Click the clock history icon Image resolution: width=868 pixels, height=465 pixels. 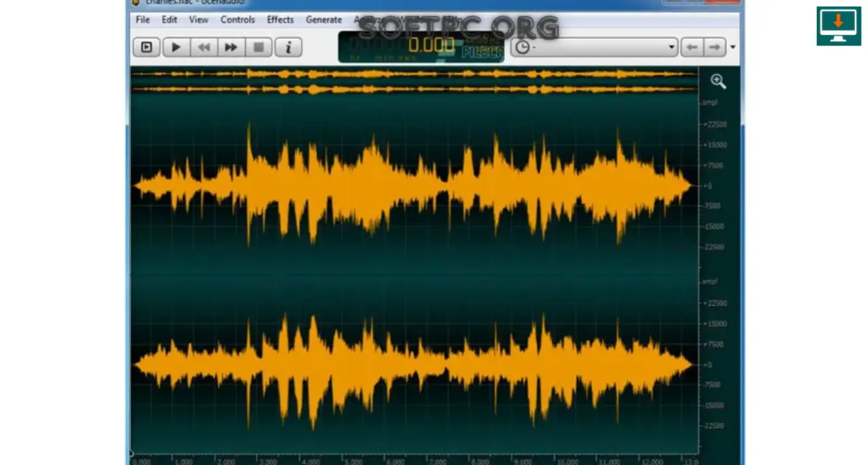(522, 47)
